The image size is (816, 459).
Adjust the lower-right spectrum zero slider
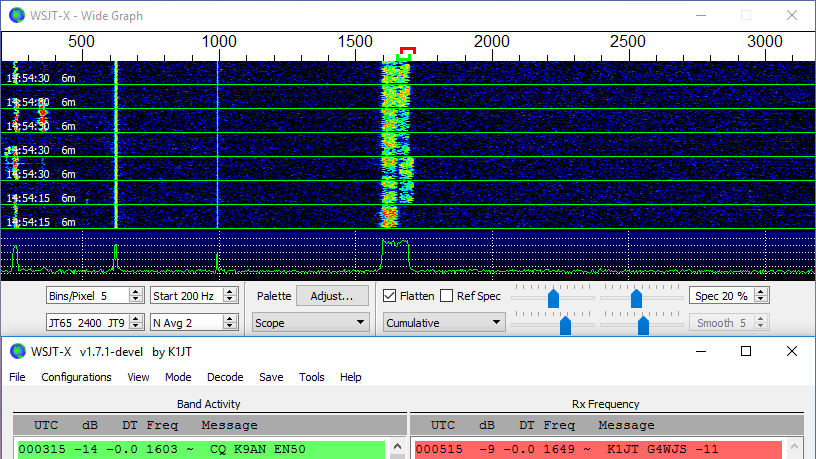coord(643,326)
